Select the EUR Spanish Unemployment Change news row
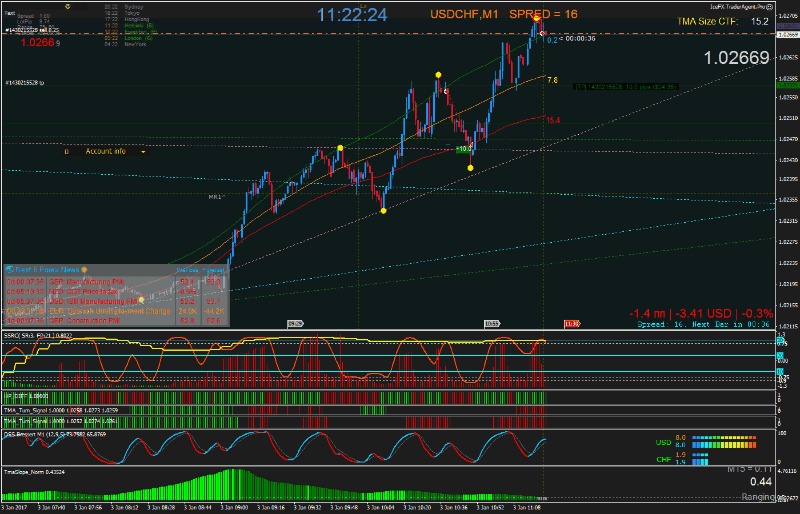The height and width of the screenshot is (514, 800). (x=116, y=311)
